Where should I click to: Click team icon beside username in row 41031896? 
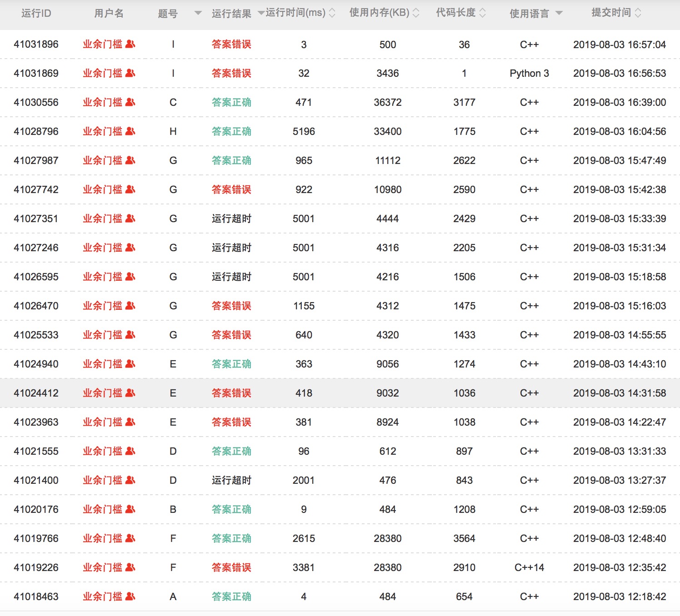coord(130,44)
